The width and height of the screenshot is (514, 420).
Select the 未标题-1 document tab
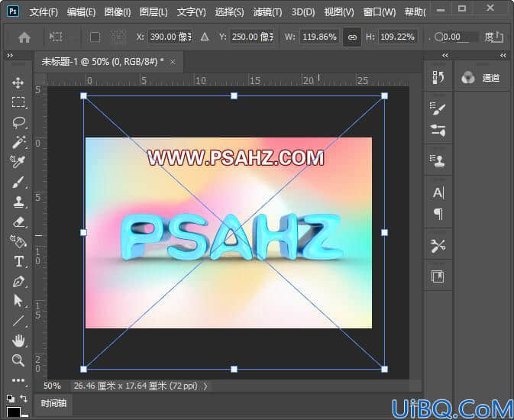[x=108, y=62]
